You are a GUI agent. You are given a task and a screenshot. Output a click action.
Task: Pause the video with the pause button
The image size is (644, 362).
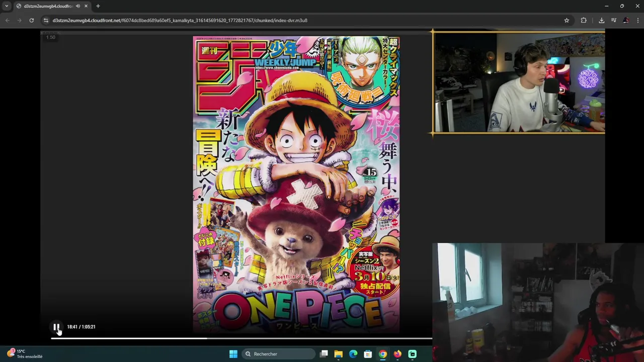[x=56, y=327]
